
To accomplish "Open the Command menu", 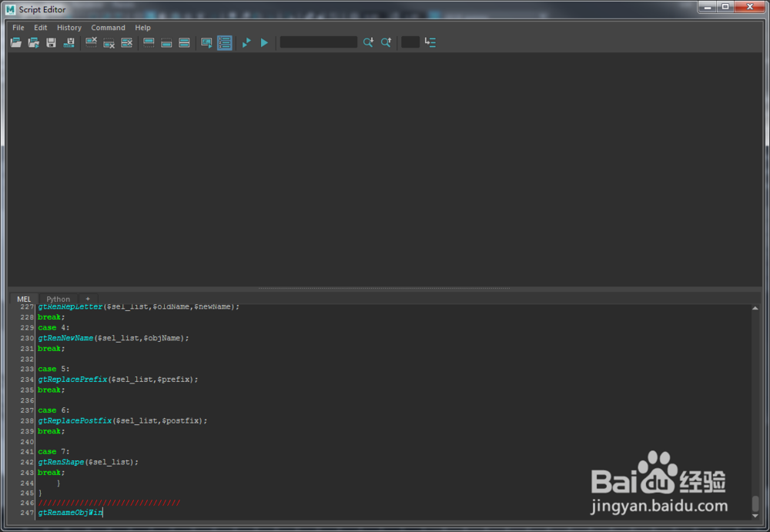I will tap(108, 28).
